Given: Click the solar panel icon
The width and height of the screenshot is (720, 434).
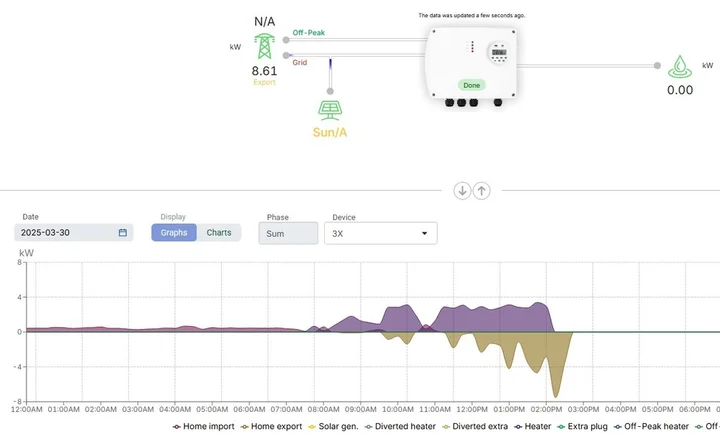Looking at the screenshot, I should [328, 109].
